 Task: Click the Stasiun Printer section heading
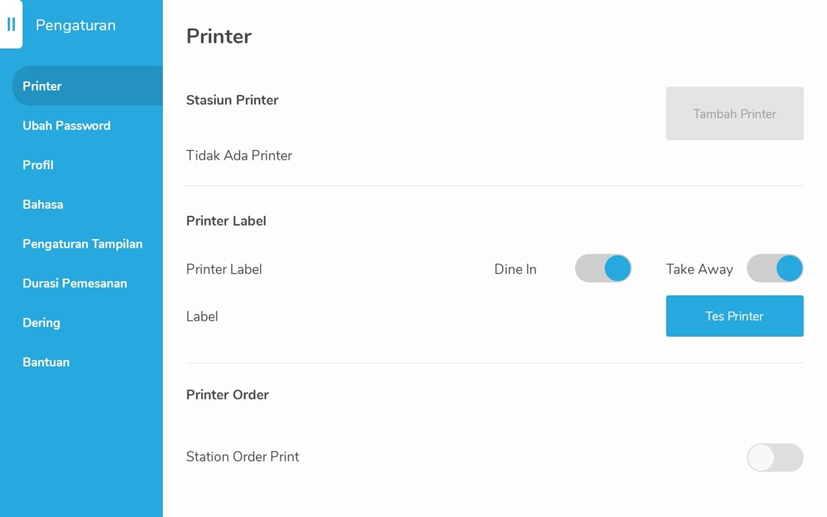click(232, 100)
